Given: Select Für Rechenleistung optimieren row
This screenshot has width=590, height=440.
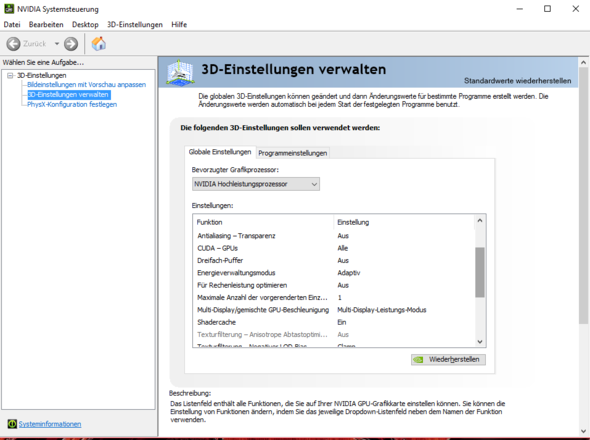Looking at the screenshot, I should [x=334, y=285].
